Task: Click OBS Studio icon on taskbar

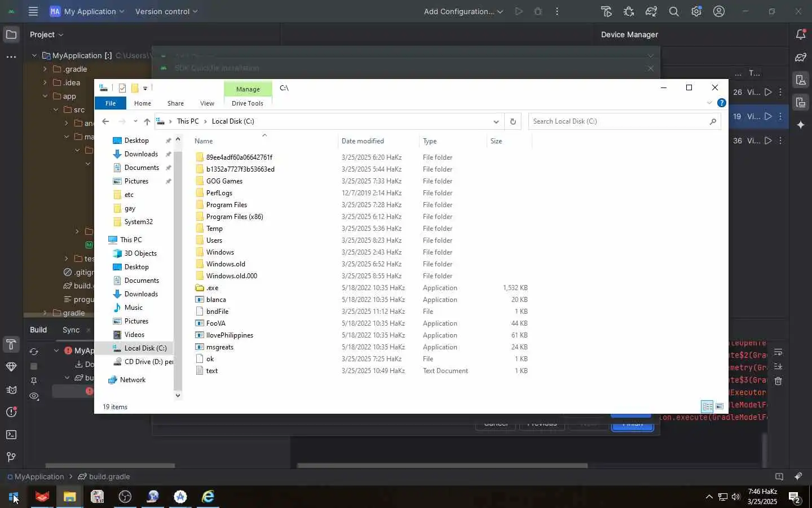Action: [x=125, y=497]
